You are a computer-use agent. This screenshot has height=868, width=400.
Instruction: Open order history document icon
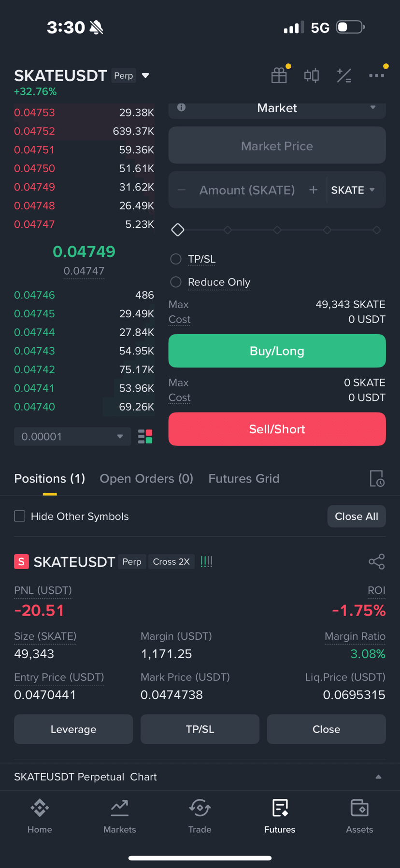click(x=377, y=478)
